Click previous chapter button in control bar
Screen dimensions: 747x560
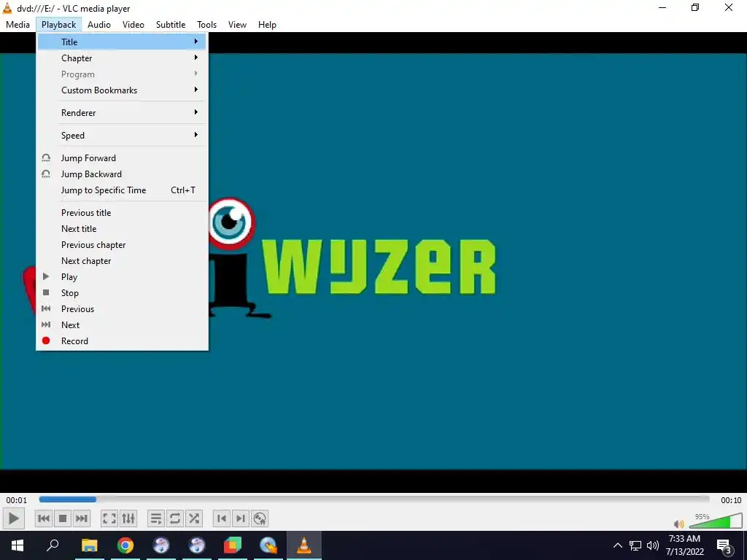pos(222,518)
